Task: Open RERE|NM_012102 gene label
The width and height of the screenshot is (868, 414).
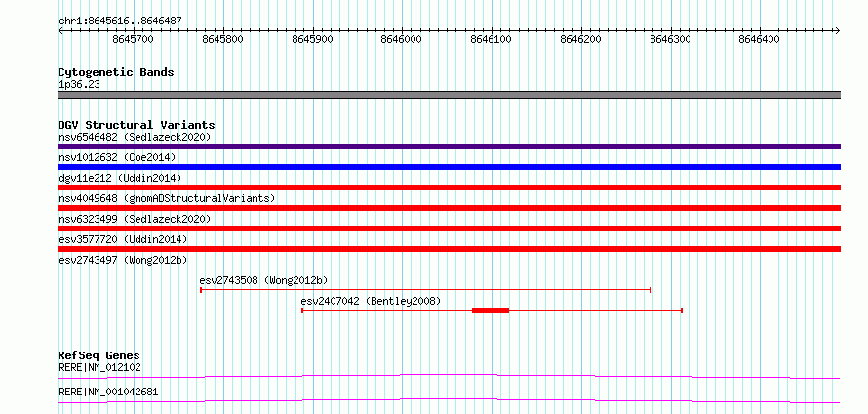Action: (x=99, y=367)
